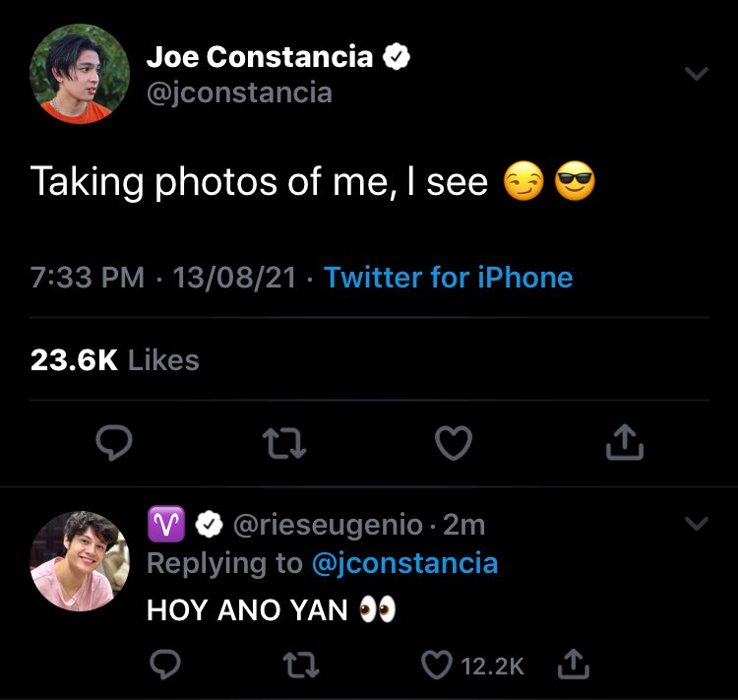Share the rieseugenio reply

point(574,664)
